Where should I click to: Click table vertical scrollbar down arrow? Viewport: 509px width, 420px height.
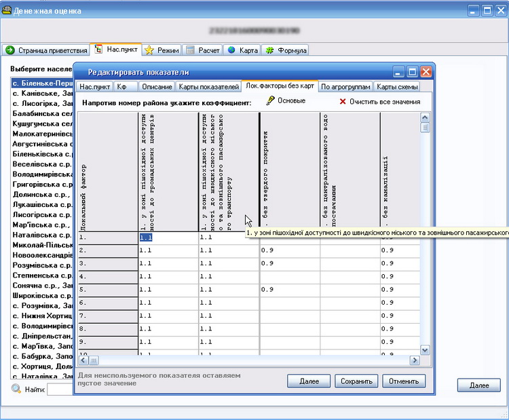click(425, 350)
